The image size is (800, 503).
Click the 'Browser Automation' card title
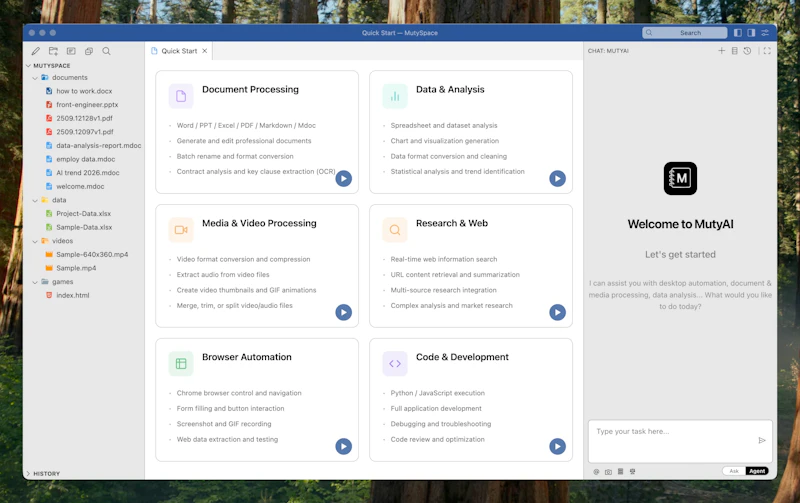click(247, 357)
